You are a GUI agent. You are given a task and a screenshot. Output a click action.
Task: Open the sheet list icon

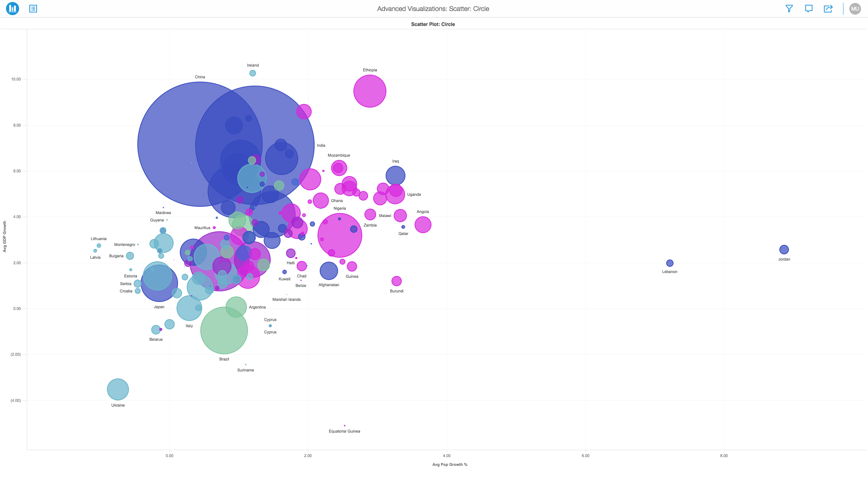click(x=33, y=8)
